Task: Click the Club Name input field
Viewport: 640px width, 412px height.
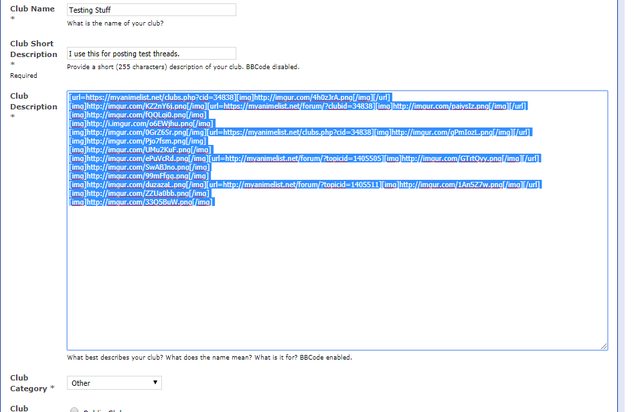Action: point(151,9)
